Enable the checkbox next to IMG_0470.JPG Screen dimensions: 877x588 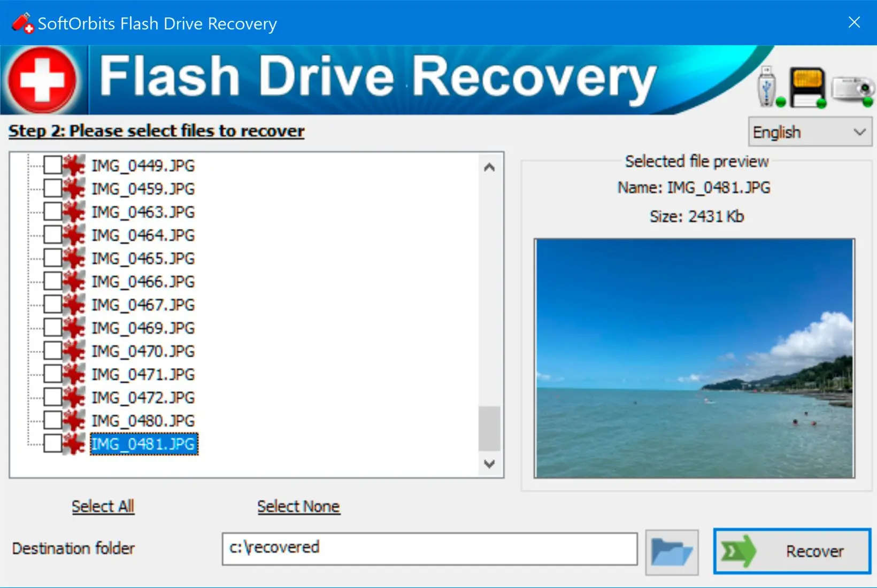[x=52, y=351]
